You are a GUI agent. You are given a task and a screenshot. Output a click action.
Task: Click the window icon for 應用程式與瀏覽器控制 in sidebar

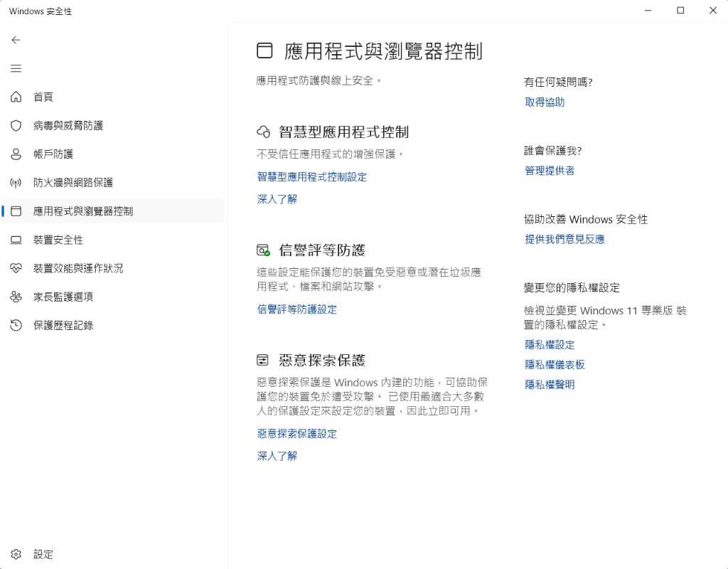pos(16,211)
